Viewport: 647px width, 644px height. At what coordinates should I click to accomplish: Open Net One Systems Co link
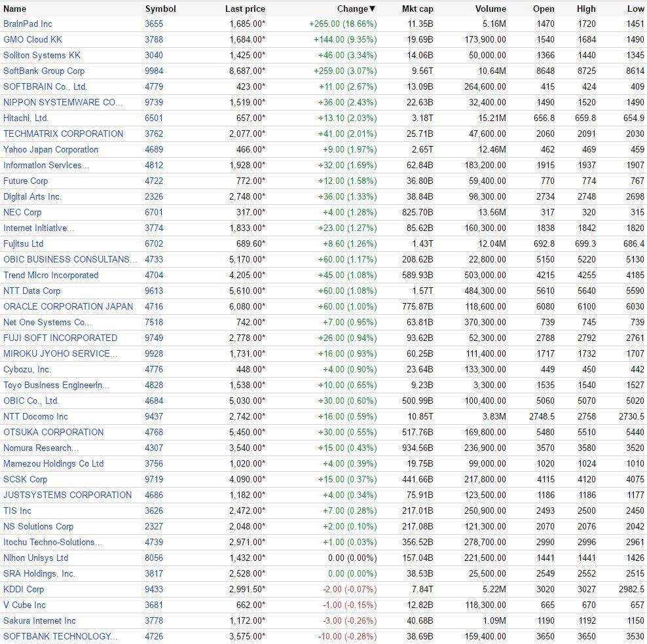pyautogui.click(x=47, y=322)
